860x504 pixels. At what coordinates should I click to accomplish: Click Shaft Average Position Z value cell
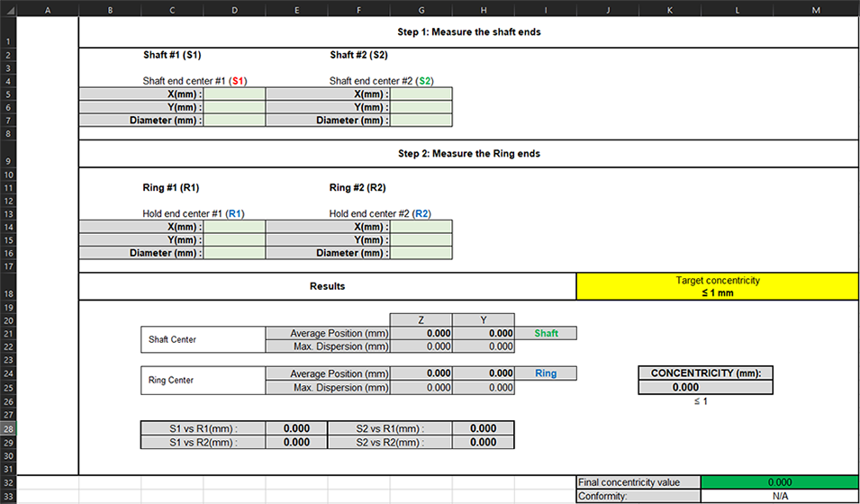421,333
